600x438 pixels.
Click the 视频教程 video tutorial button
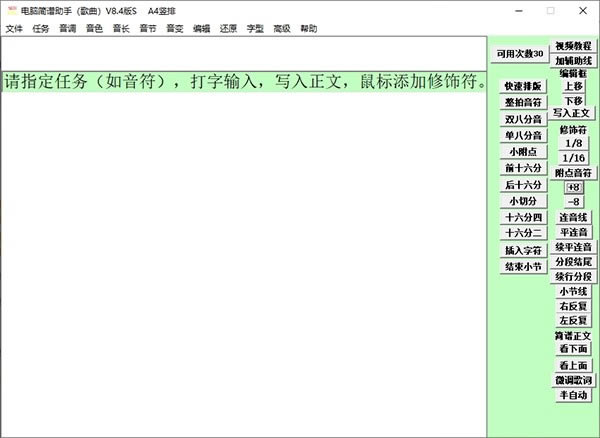[x=573, y=46]
